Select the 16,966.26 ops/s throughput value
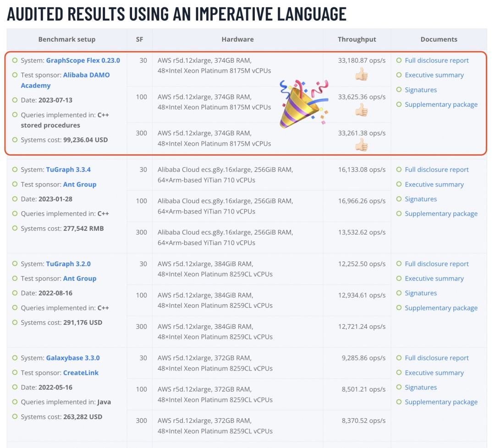The image size is (495, 448). point(362,201)
